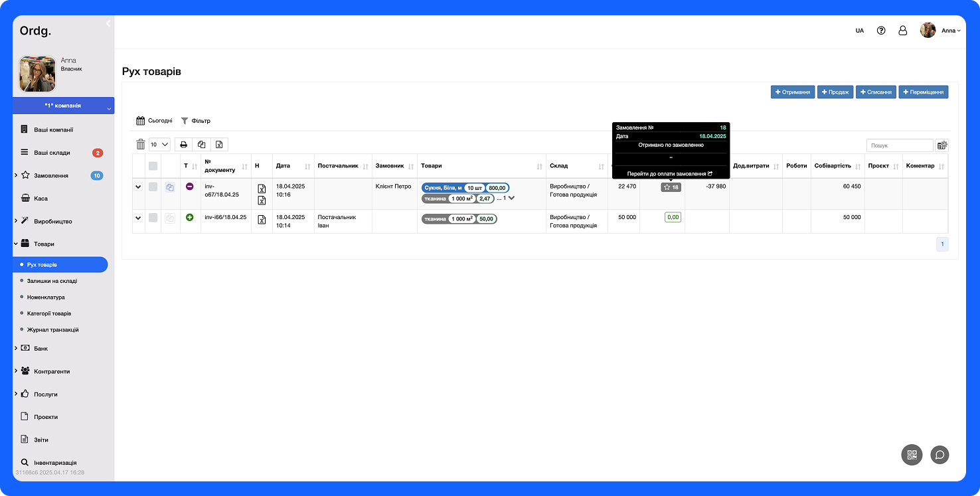Follow Перейти до оплати замовлення link
The image size is (980, 496).
(670, 173)
